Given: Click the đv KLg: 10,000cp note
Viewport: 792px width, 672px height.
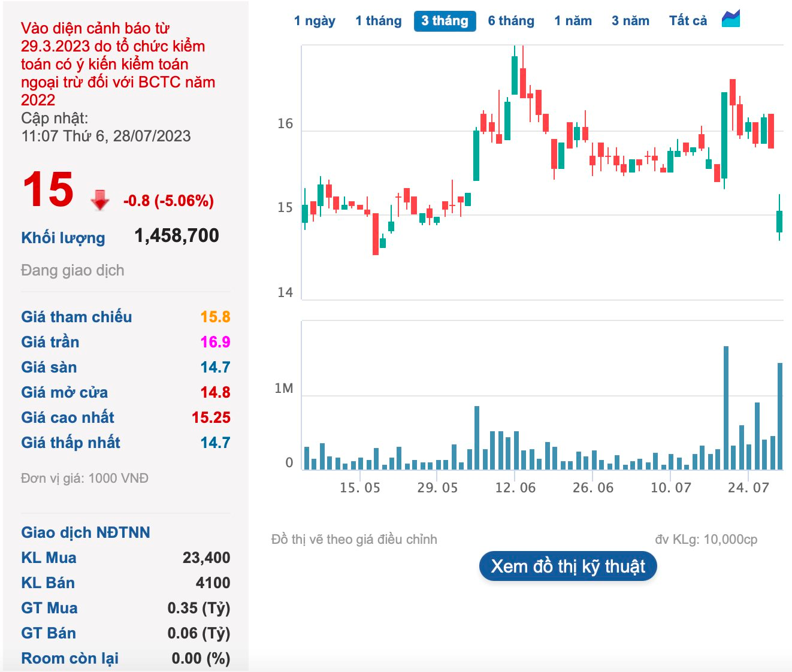Looking at the screenshot, I should (x=706, y=539).
